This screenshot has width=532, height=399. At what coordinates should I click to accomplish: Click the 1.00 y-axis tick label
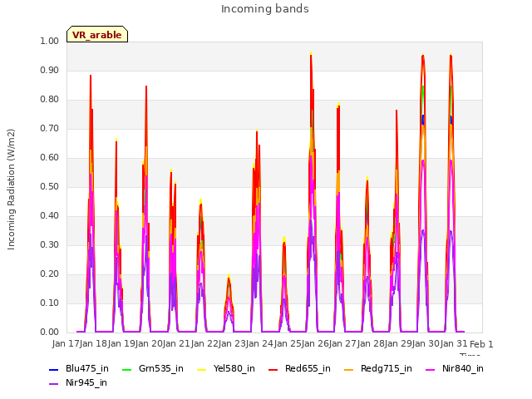[x=50, y=41]
